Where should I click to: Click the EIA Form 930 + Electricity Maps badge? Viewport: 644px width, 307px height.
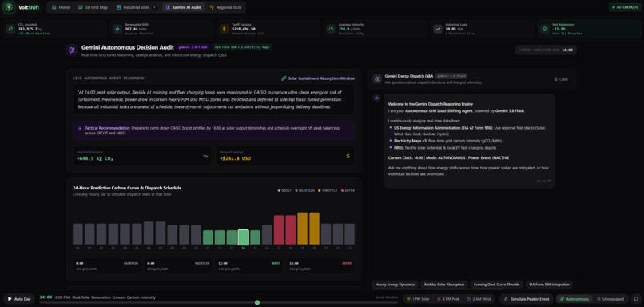pos(242,47)
